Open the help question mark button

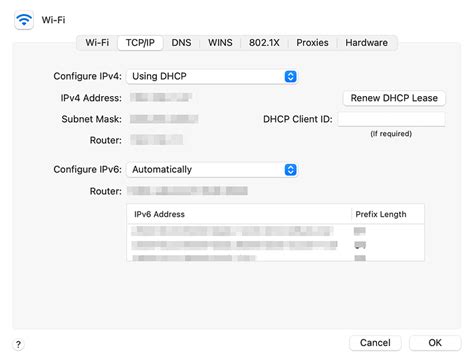pyautogui.click(x=18, y=344)
